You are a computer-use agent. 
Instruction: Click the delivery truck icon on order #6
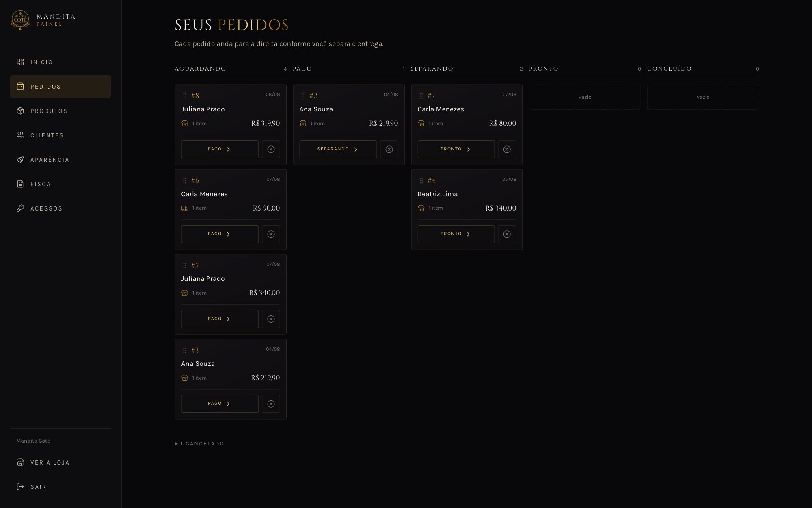tap(185, 208)
